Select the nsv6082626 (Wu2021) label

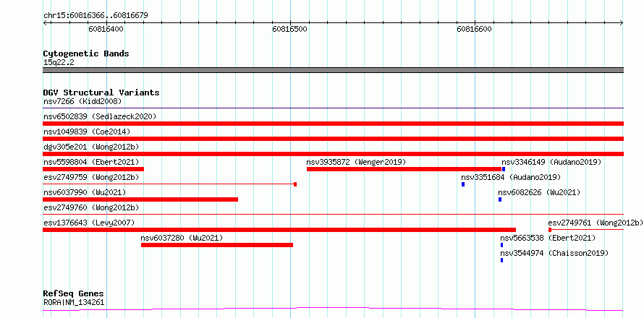(x=539, y=192)
